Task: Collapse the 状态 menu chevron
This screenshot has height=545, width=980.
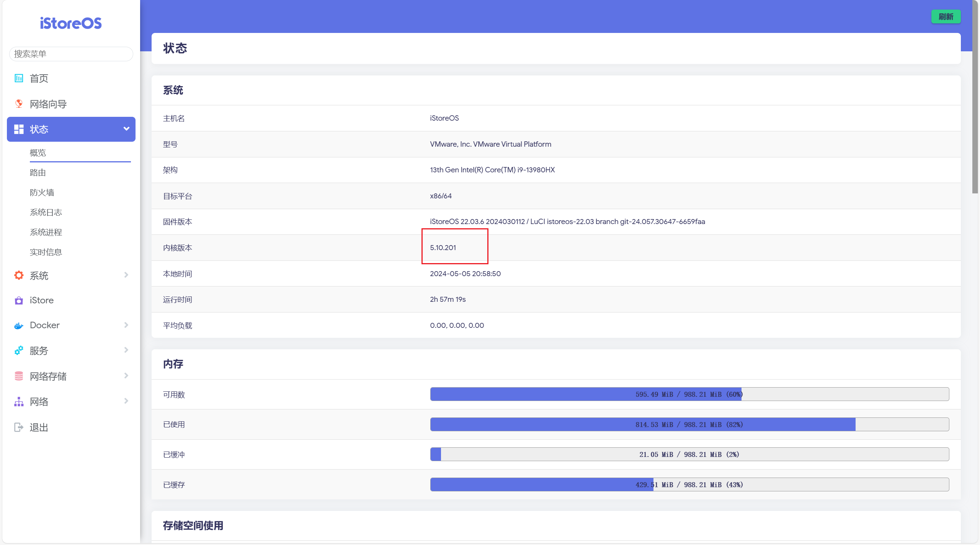Action: pyautogui.click(x=126, y=129)
